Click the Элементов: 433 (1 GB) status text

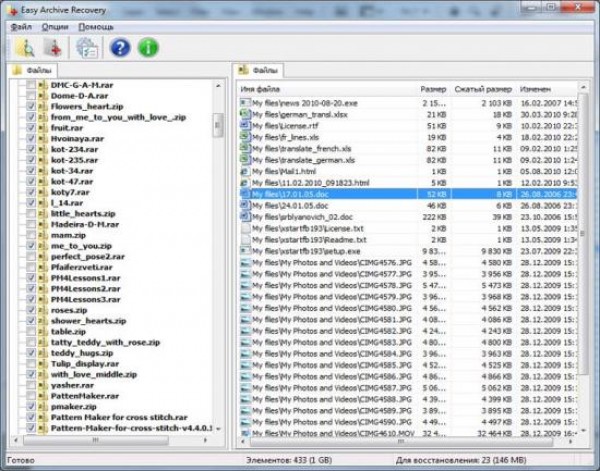pyautogui.click(x=289, y=460)
